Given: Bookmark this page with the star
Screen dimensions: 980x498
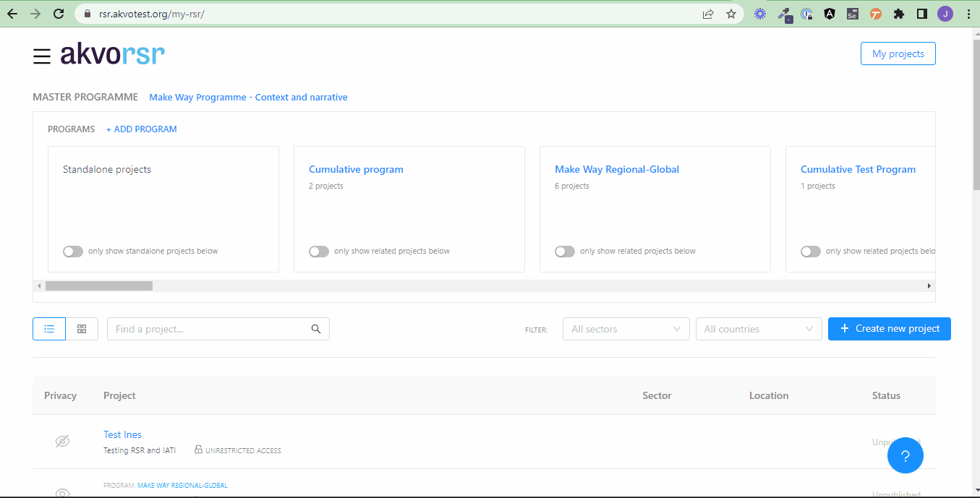Looking at the screenshot, I should click(x=731, y=14).
